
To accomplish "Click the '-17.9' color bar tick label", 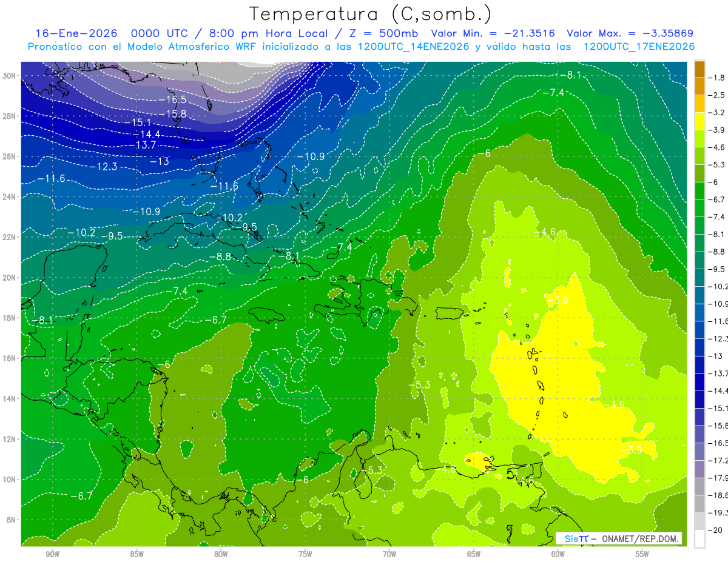I will (718, 478).
